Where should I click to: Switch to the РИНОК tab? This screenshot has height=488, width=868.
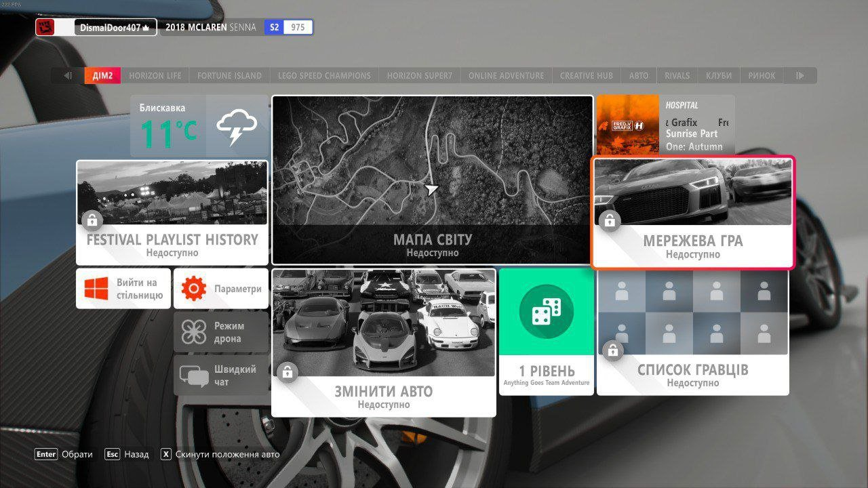pos(762,76)
